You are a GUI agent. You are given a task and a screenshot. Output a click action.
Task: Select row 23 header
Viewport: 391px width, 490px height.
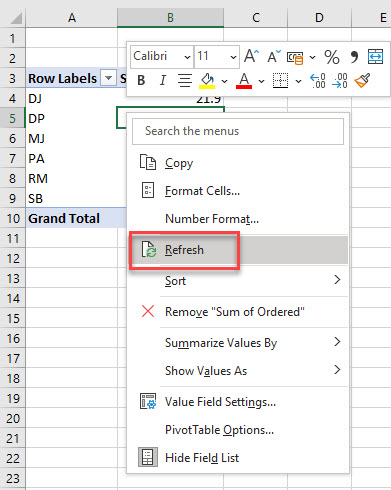click(x=12, y=478)
